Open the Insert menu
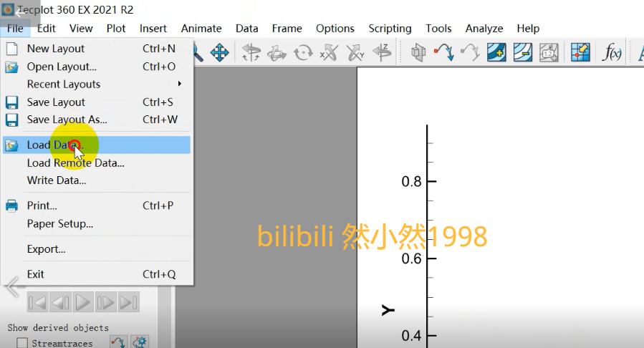The width and height of the screenshot is (644, 348). pos(153,29)
